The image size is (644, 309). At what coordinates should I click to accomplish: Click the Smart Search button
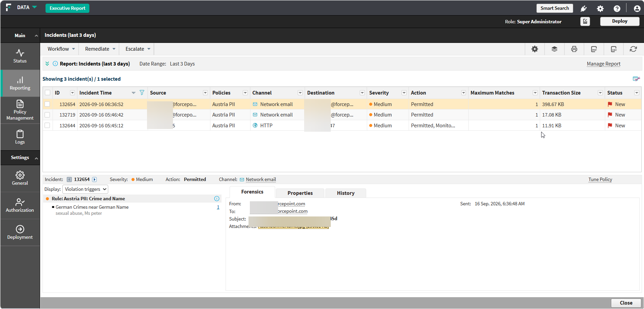[555, 8]
